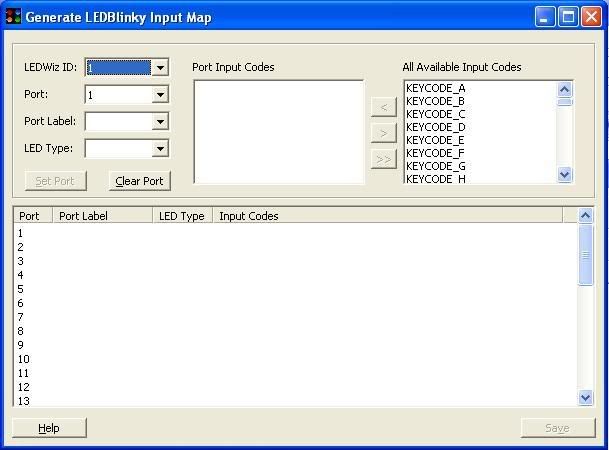Click the Port column header
This screenshot has width=609, height=450.
(33, 216)
